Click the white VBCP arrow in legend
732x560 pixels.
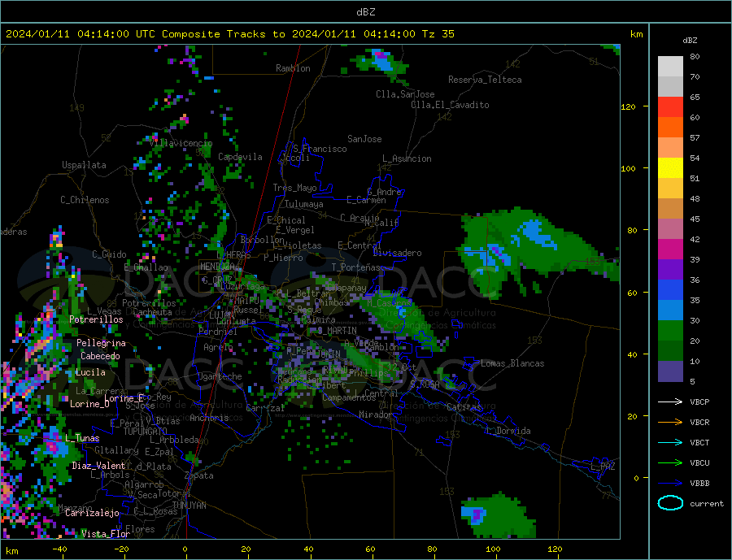(x=670, y=402)
